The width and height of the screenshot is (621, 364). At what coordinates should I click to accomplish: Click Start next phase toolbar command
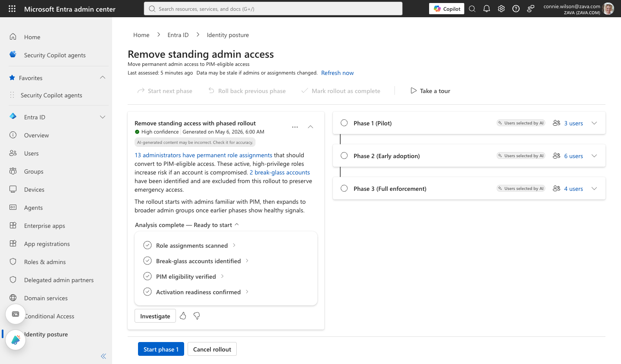pos(165,91)
